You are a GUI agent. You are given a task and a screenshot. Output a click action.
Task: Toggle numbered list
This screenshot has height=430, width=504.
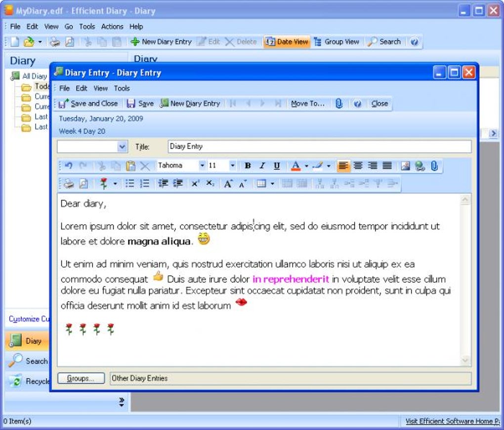[x=145, y=184]
